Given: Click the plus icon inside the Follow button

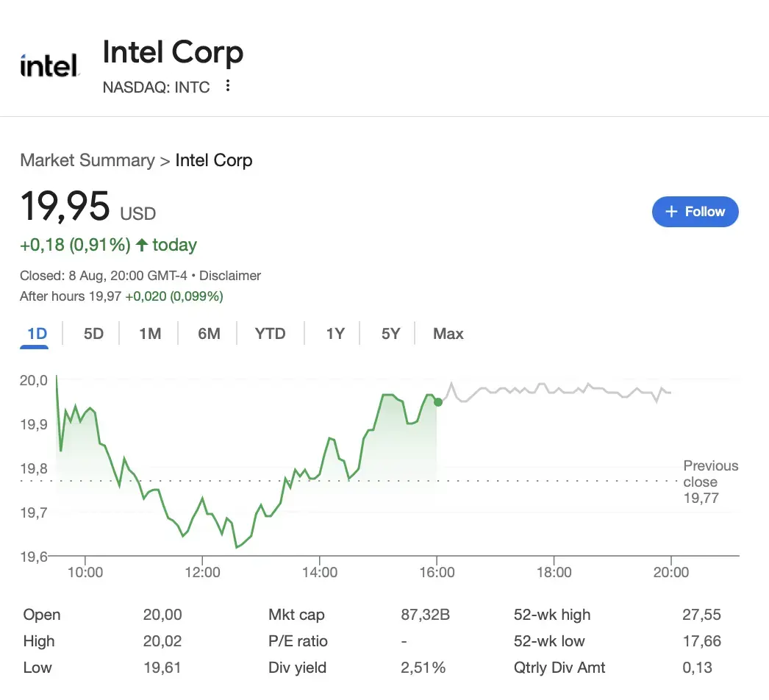Looking at the screenshot, I should [x=671, y=212].
